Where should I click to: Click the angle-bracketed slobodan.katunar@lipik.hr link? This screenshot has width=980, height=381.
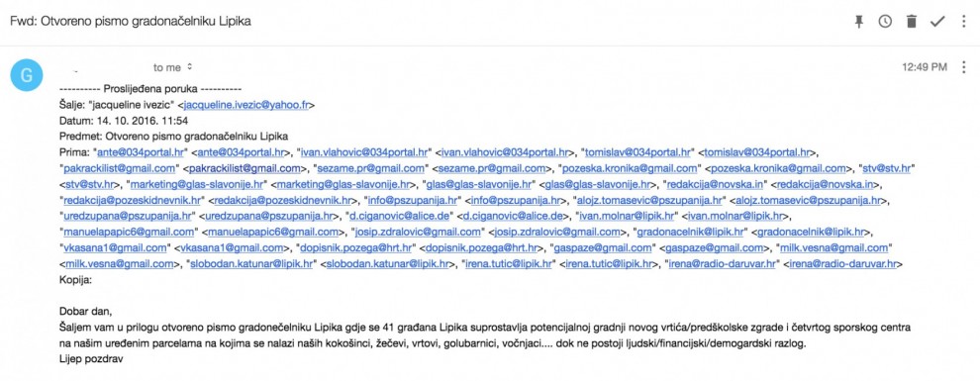[x=387, y=264]
